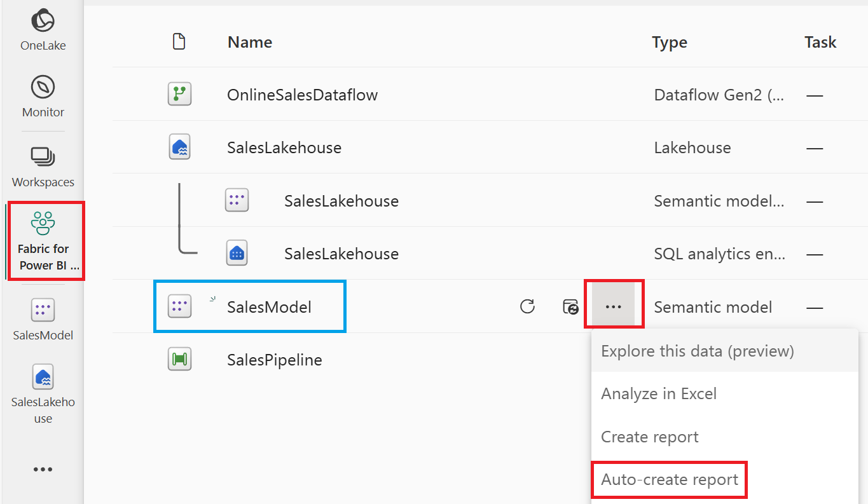
Task: Open OneLake from the left sidebar
Action: pyautogui.click(x=43, y=27)
